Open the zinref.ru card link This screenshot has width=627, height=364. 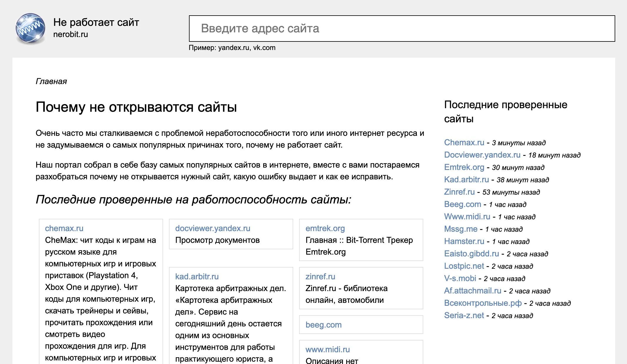click(320, 277)
